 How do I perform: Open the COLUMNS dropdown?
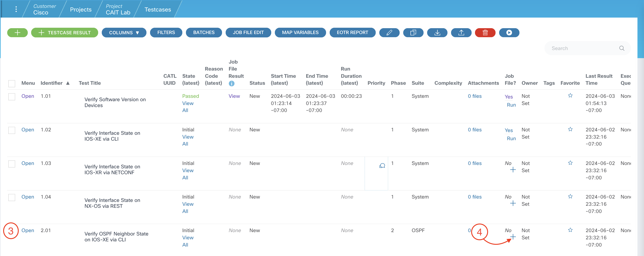(x=124, y=32)
